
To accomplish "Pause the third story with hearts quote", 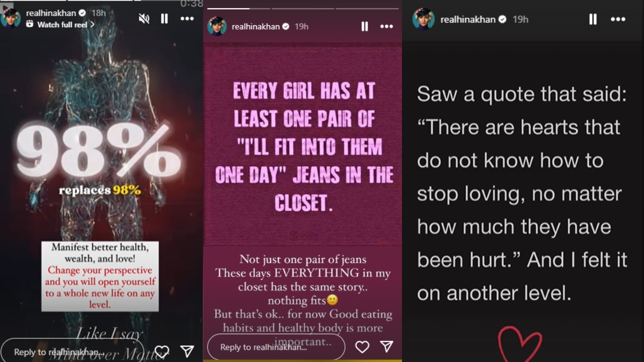I will [593, 19].
